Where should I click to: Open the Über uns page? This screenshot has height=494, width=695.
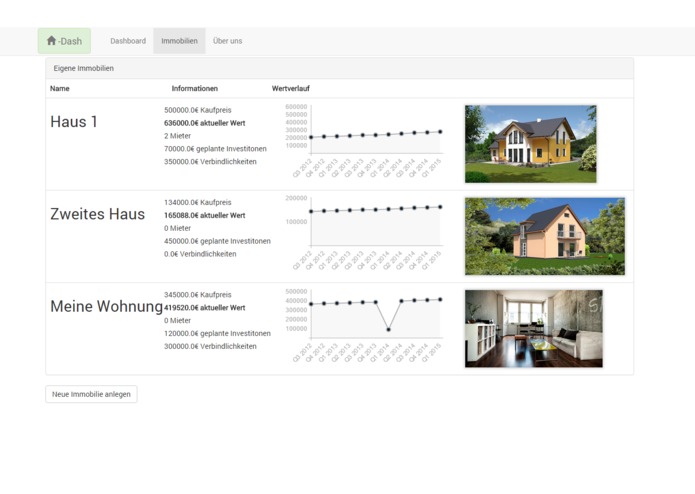pos(227,41)
